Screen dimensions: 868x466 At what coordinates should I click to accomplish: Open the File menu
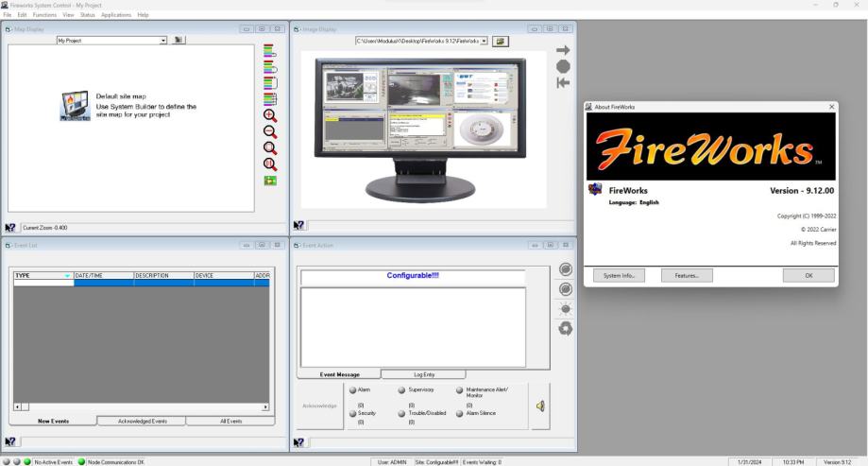click(8, 15)
